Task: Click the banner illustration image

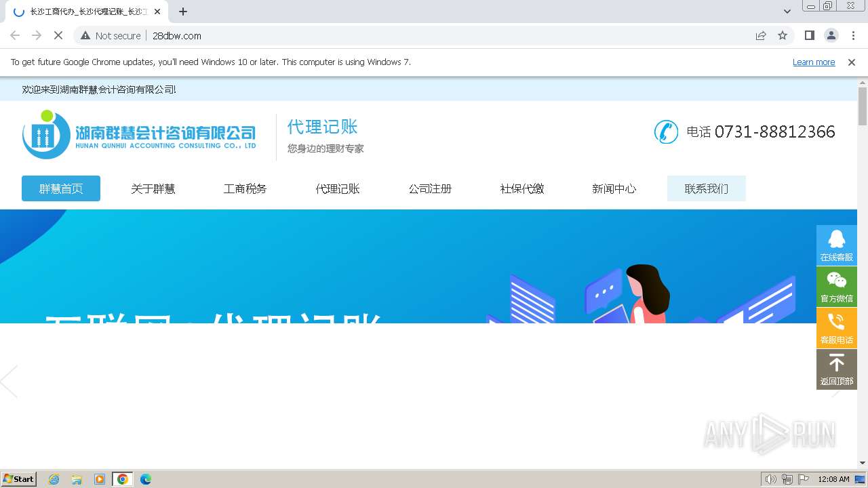Action: pyautogui.click(x=429, y=266)
